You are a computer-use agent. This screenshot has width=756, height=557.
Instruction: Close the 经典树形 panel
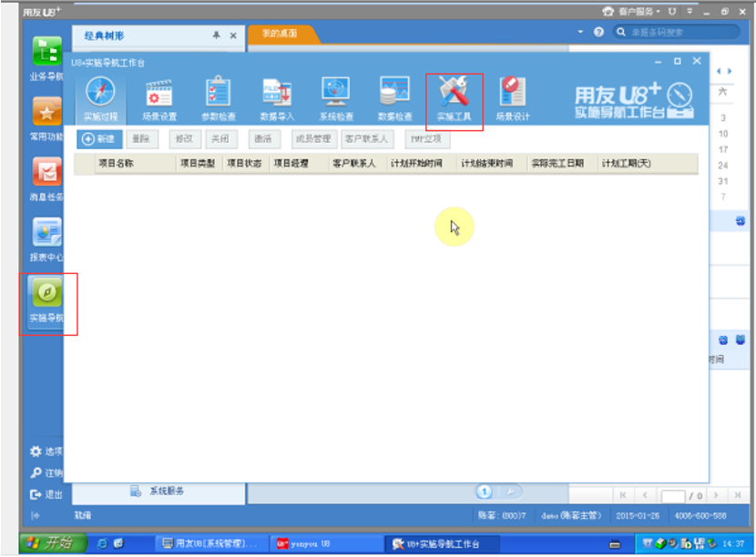click(x=233, y=35)
